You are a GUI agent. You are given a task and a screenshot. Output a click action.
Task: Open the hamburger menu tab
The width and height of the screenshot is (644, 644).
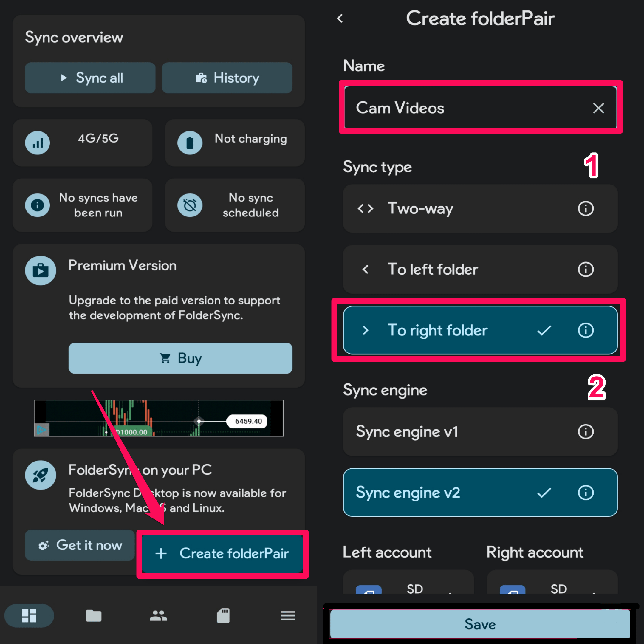pos(288,615)
